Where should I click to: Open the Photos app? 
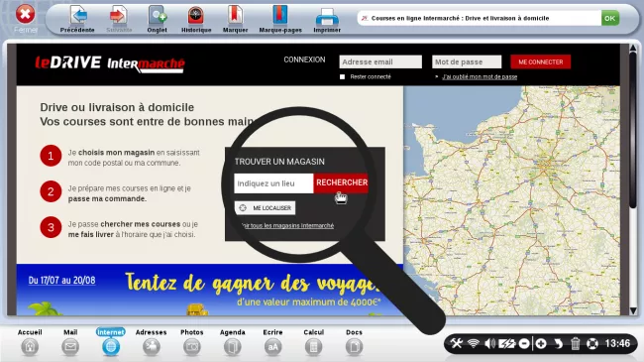pos(192,342)
